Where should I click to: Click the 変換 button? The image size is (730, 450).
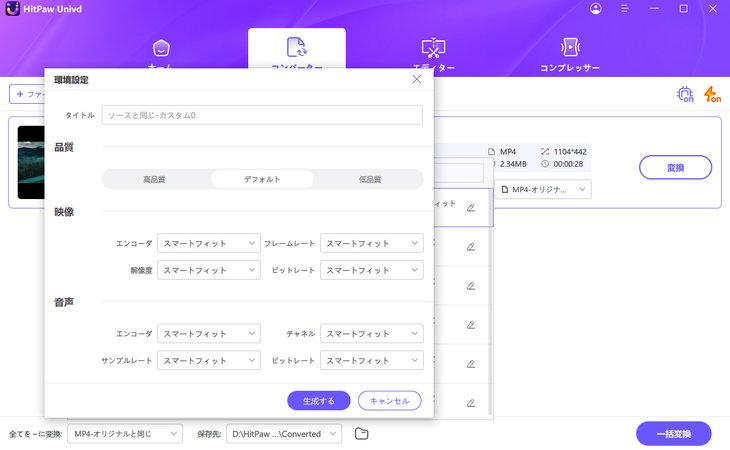[676, 168]
